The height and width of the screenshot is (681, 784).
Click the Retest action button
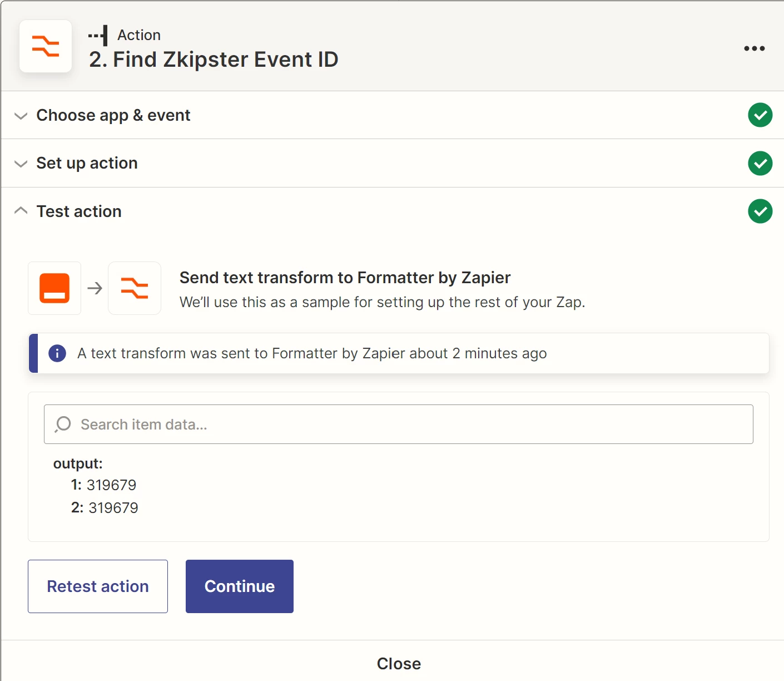pyautogui.click(x=98, y=586)
